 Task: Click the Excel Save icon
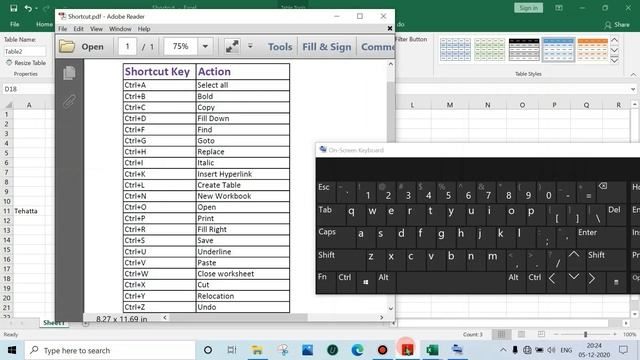13,8
